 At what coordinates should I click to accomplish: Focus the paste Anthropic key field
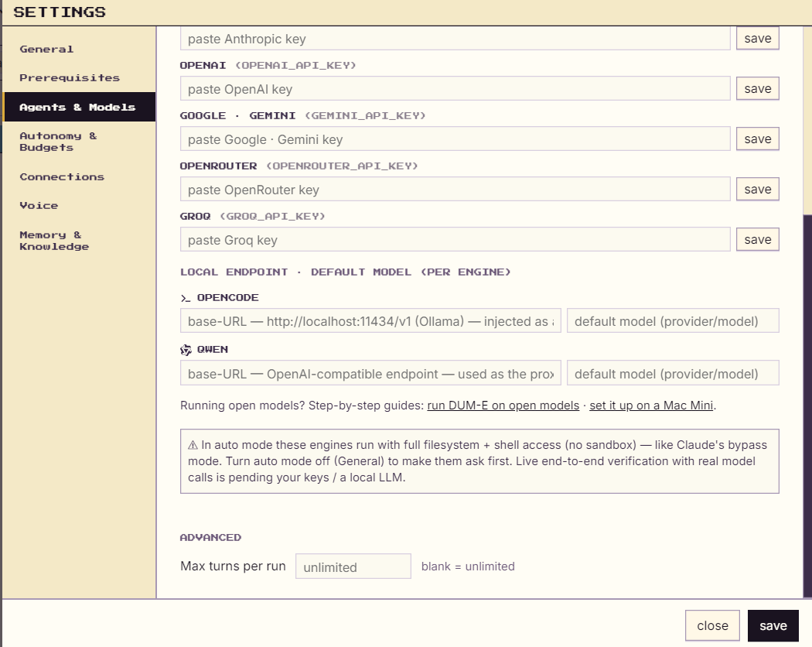coord(455,39)
